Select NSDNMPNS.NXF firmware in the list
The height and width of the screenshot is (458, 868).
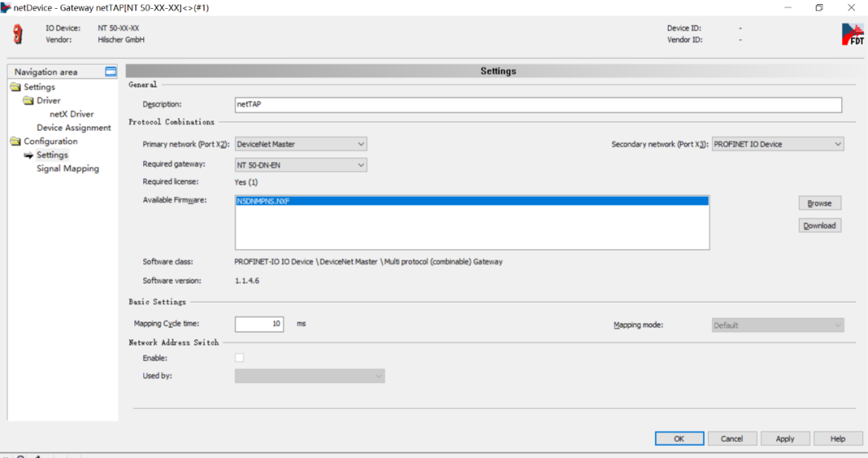264,202
